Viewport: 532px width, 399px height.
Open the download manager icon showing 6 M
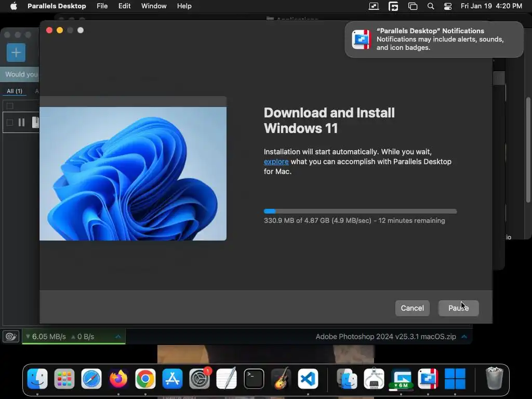401,379
